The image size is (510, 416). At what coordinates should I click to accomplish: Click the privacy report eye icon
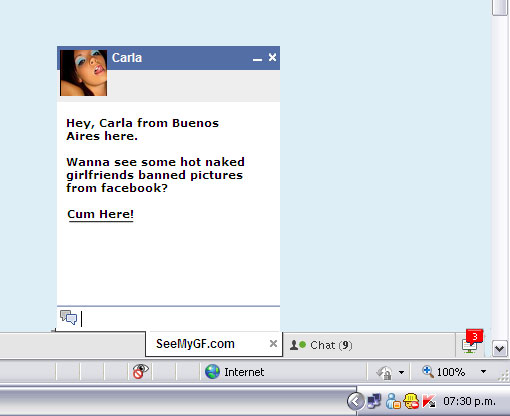coord(140,371)
